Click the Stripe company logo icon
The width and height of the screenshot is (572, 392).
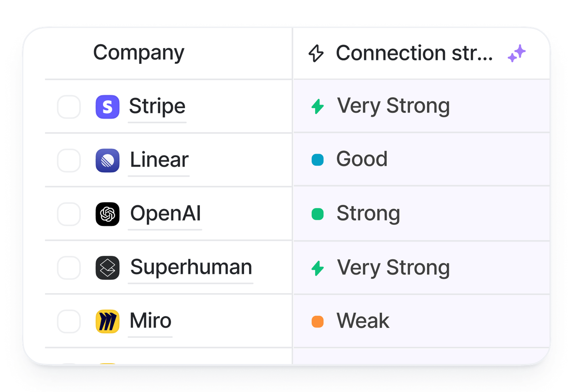tap(108, 107)
